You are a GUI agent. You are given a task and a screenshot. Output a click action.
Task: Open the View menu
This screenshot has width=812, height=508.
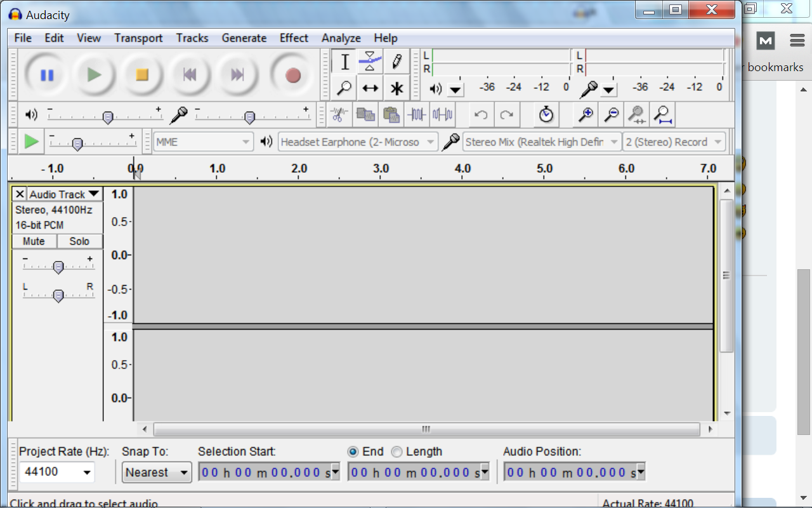point(89,38)
